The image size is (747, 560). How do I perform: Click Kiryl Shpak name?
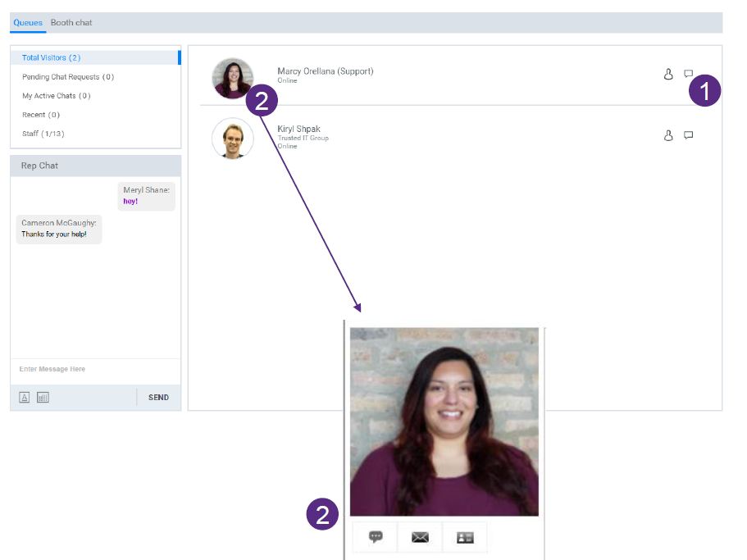[x=298, y=129]
